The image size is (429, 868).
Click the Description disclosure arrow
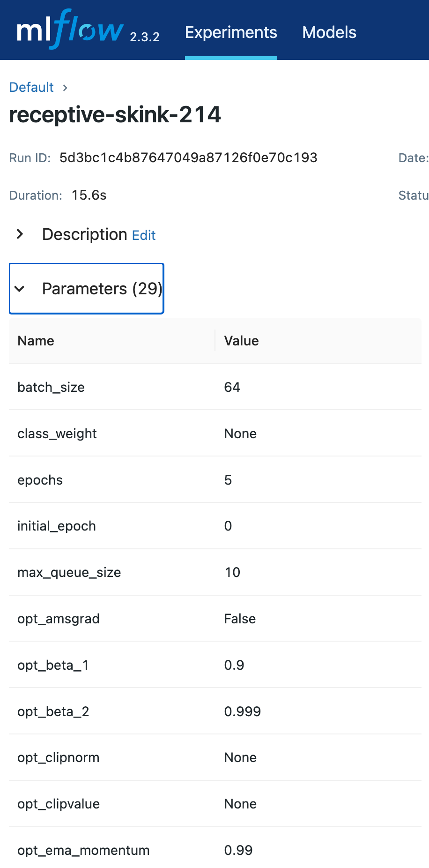click(20, 234)
